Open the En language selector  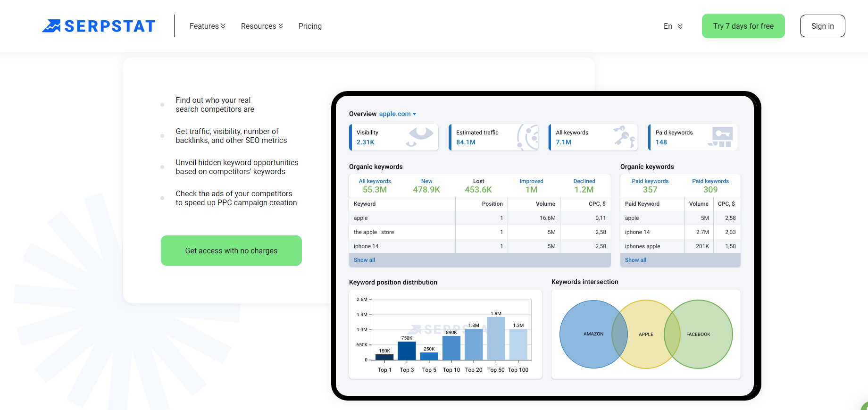pyautogui.click(x=673, y=26)
